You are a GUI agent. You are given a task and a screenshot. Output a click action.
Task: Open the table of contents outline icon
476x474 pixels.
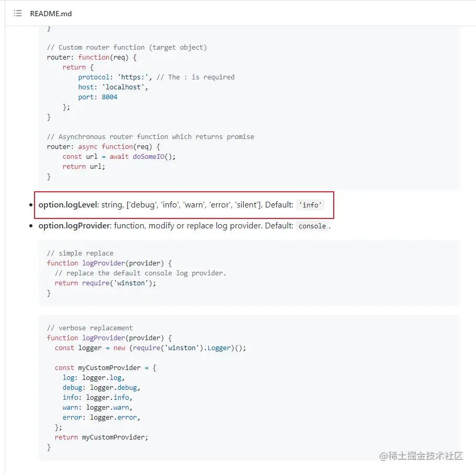tap(18, 14)
